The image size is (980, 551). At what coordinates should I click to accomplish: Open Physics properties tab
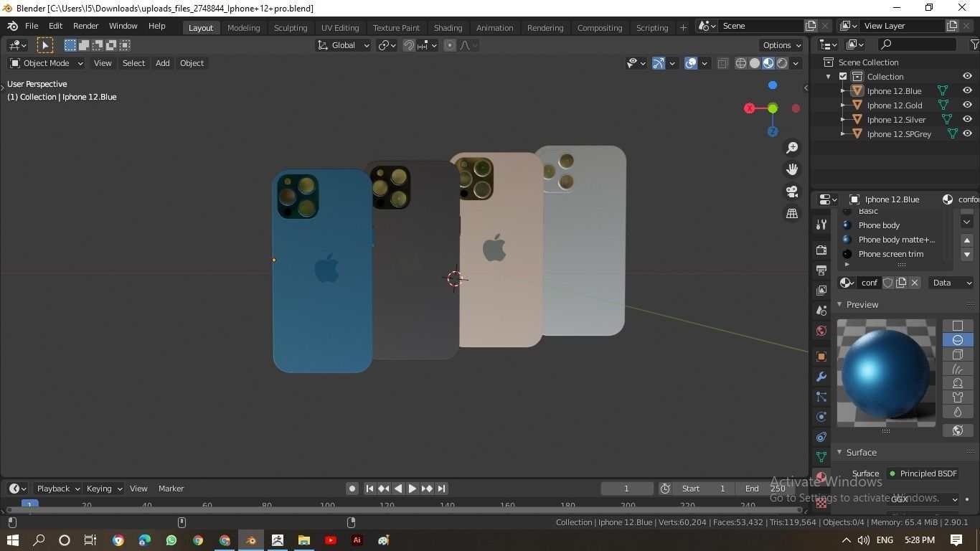click(821, 417)
